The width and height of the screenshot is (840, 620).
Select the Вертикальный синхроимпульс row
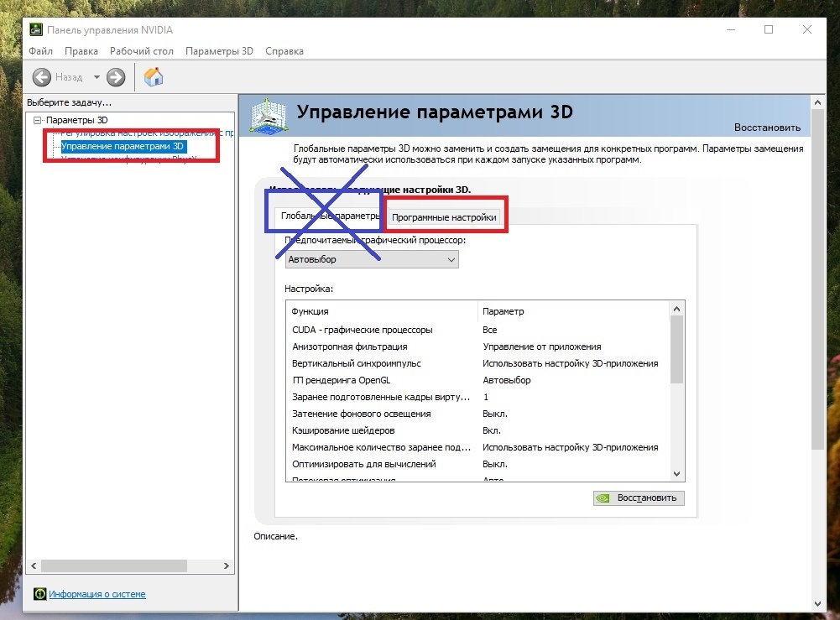477,363
